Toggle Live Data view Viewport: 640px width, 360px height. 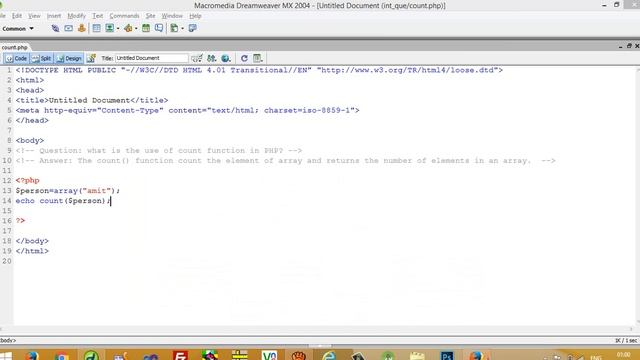91,58
